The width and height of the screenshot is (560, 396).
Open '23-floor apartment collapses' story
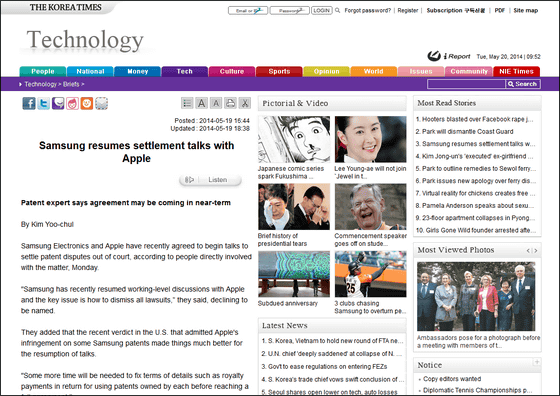coord(475,218)
